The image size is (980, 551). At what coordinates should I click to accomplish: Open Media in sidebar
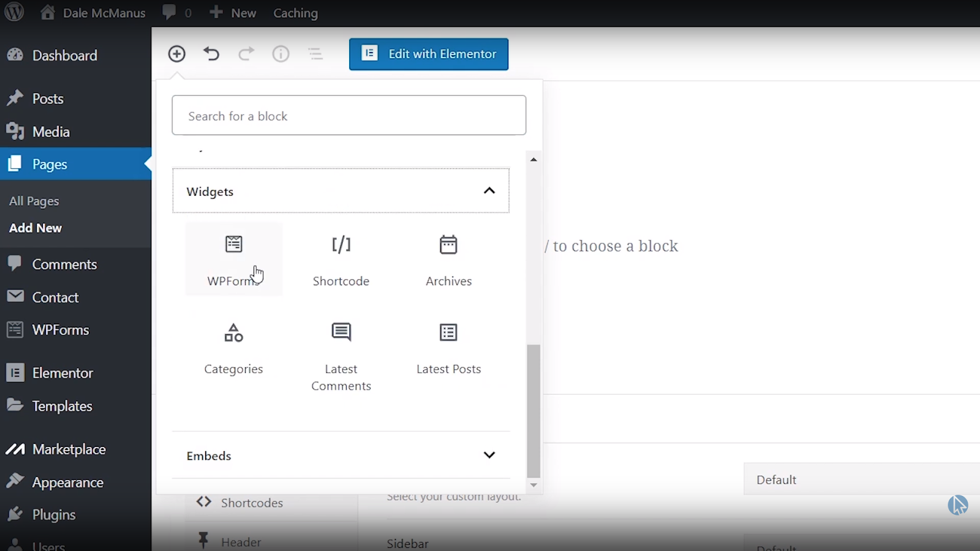(75, 132)
